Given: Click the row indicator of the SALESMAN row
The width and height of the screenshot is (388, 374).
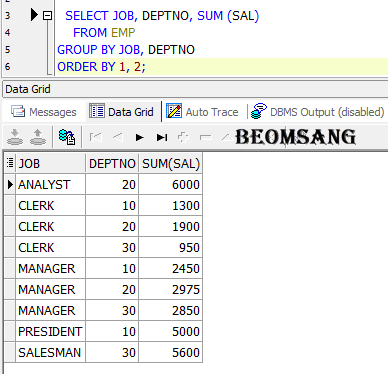Looking at the screenshot, I should [10, 352].
